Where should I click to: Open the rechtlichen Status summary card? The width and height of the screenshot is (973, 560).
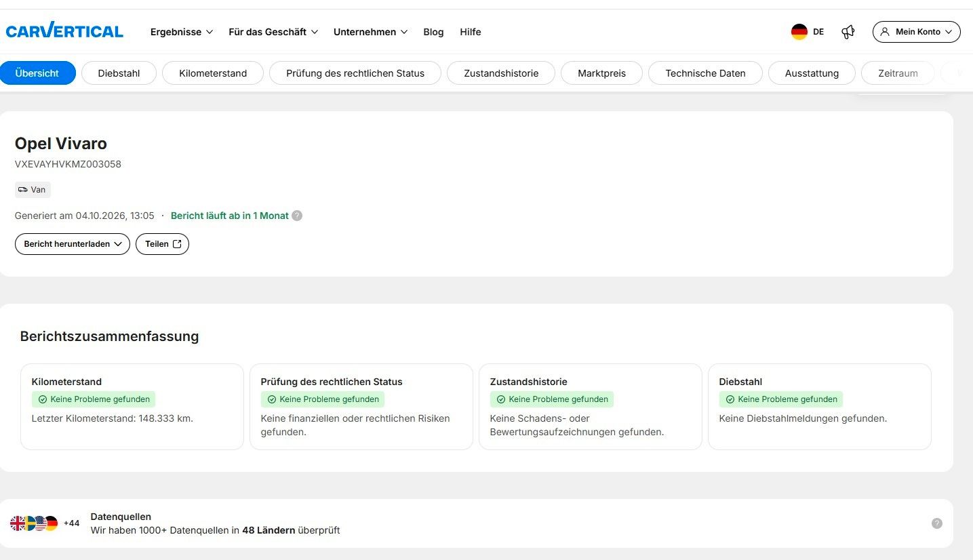point(361,407)
